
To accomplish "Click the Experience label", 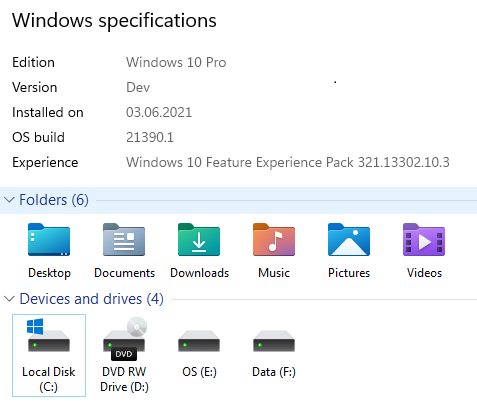I will 45,162.
